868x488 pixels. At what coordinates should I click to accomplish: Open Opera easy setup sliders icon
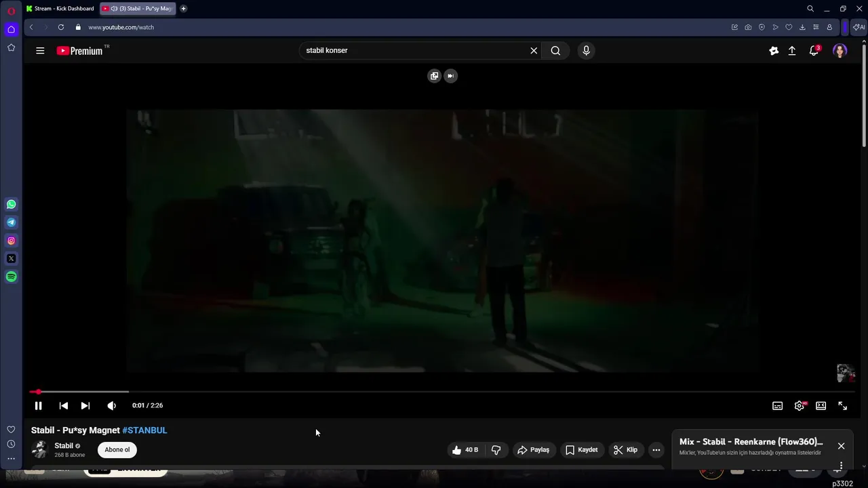[816, 27]
